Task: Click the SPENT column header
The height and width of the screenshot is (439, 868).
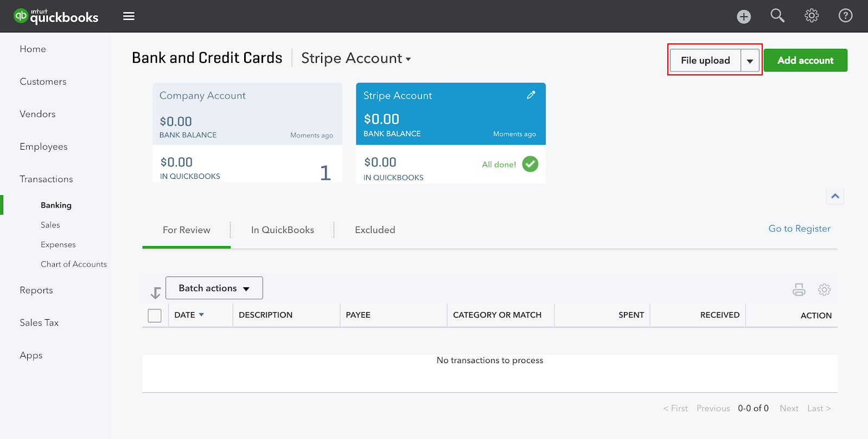Action: 631,315
